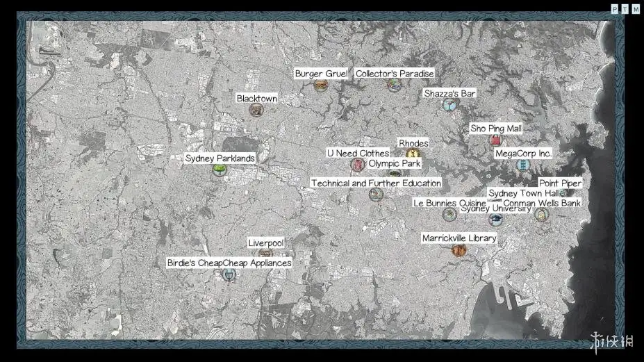This screenshot has height=362, width=644.
Task: Open Le Bunnies Cuisine plate icon
Action: click(x=449, y=214)
